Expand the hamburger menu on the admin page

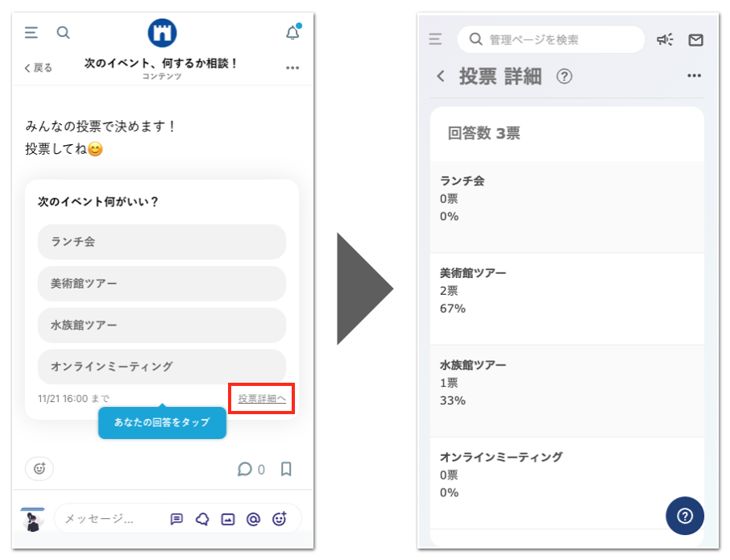435,39
